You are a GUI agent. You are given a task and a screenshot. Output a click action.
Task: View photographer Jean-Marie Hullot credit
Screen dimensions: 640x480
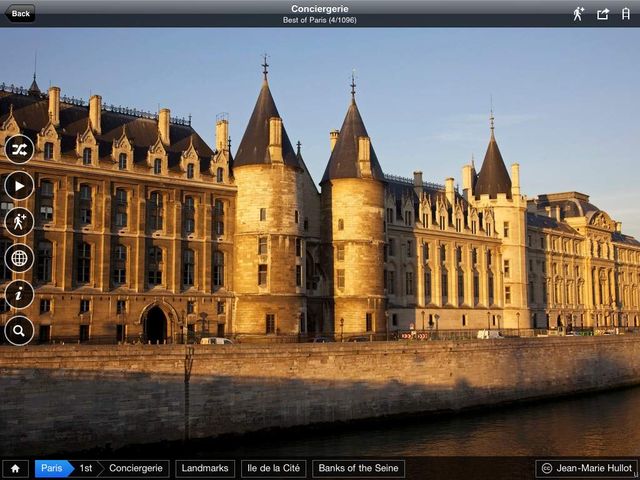pos(587,468)
